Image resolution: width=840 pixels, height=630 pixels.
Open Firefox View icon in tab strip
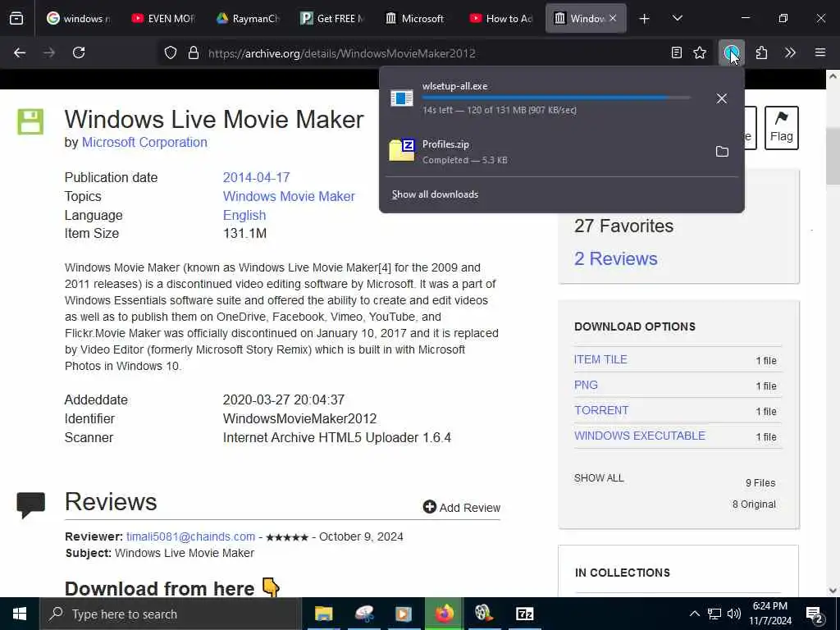[16, 18]
